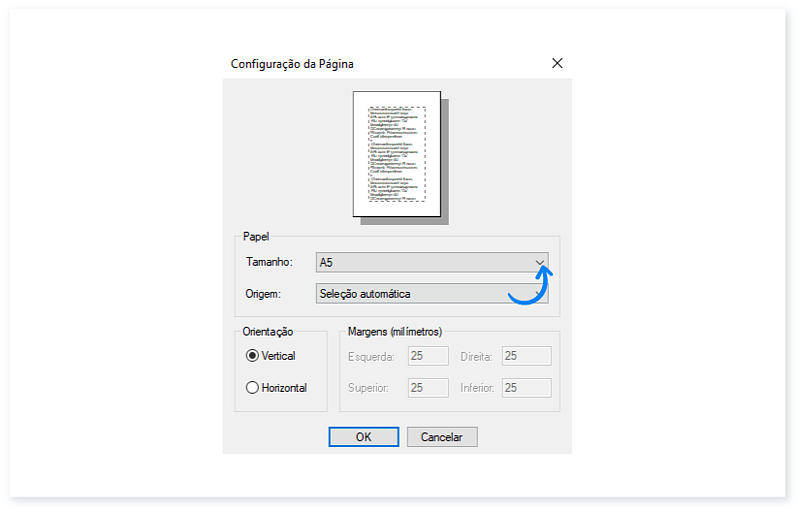Select the Vertical orientation radio button
This screenshot has height=512, width=800.
point(252,356)
